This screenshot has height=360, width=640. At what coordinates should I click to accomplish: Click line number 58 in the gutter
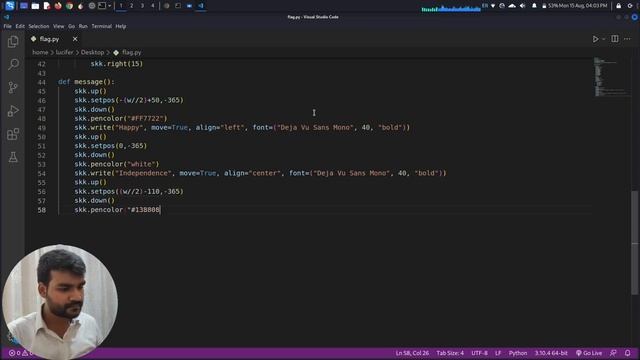[41, 210]
